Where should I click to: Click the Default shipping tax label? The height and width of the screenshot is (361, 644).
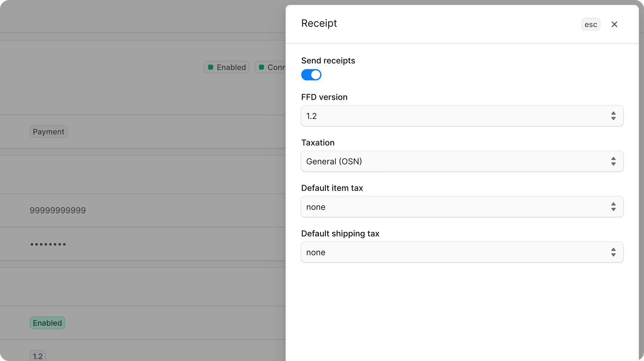(340, 234)
